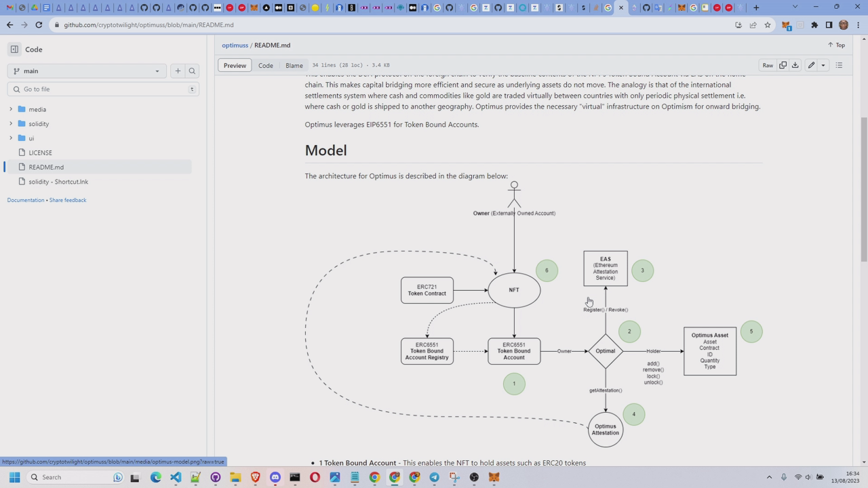
Task: Open Discord from the taskbar
Action: [x=275, y=477]
